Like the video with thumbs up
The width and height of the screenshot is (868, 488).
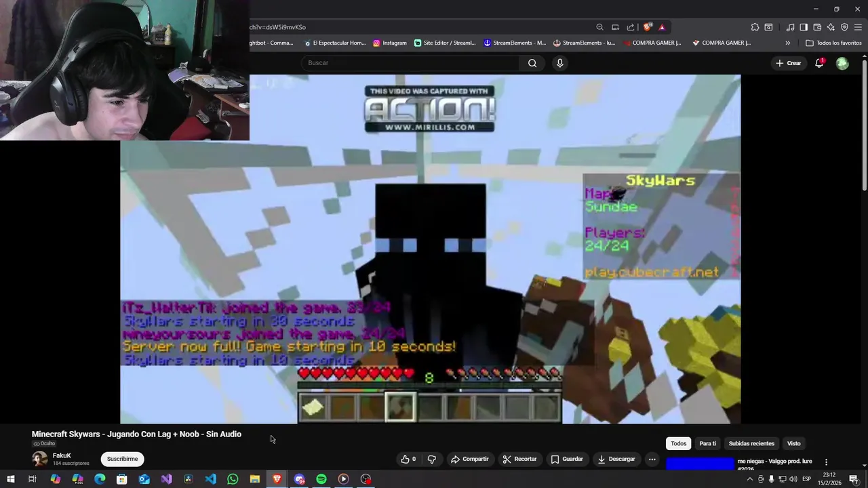408,459
